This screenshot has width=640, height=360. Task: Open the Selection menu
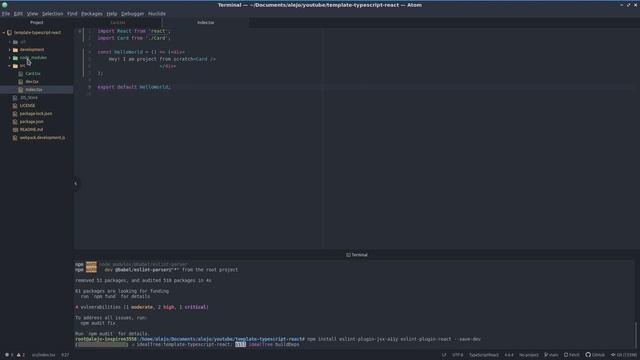click(53, 13)
